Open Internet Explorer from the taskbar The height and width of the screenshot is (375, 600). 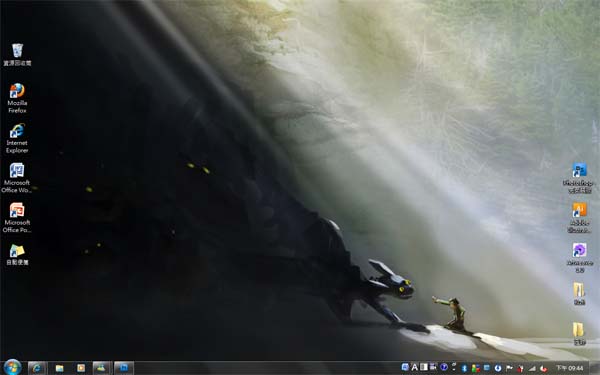[x=38, y=368]
